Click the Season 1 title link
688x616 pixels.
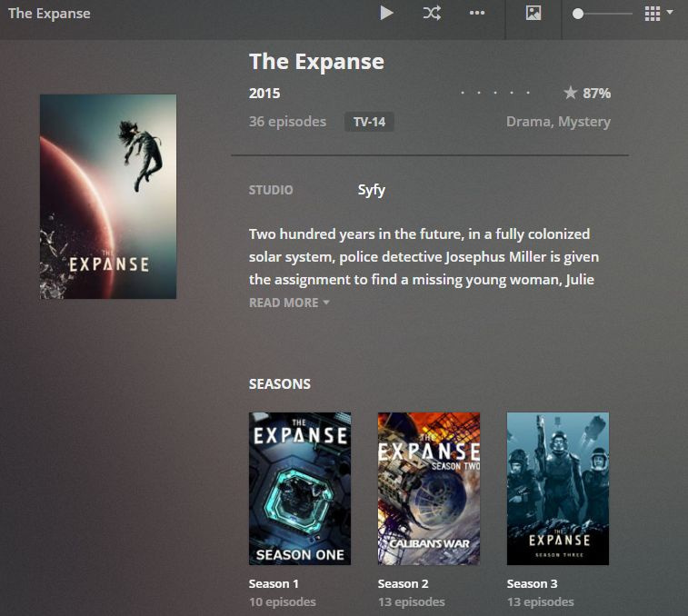pyautogui.click(x=274, y=584)
